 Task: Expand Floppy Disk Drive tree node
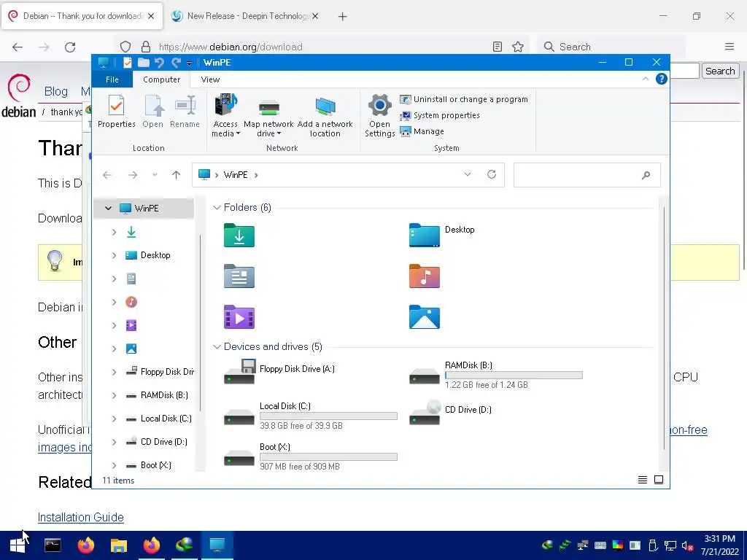114,372
